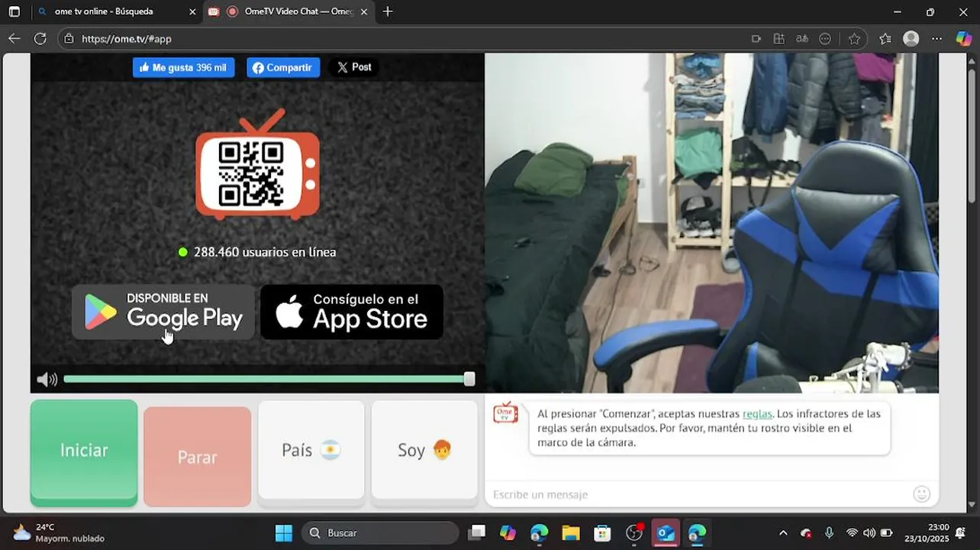This screenshot has width=980, height=550.
Task: Click the address bar URL
Action: point(127,39)
